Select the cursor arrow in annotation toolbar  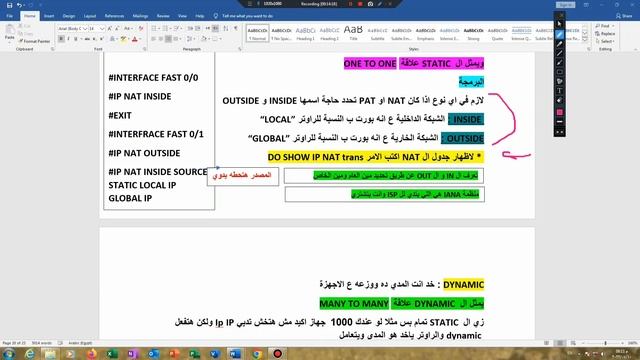pyautogui.click(x=560, y=24)
